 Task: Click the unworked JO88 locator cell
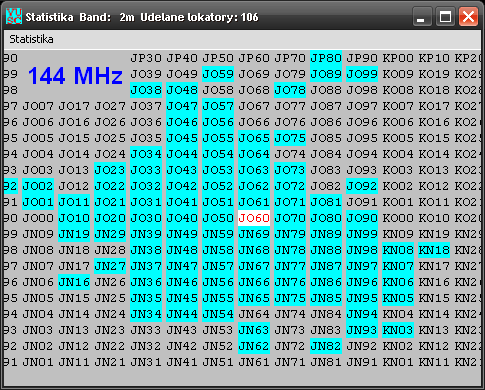pos(326,90)
